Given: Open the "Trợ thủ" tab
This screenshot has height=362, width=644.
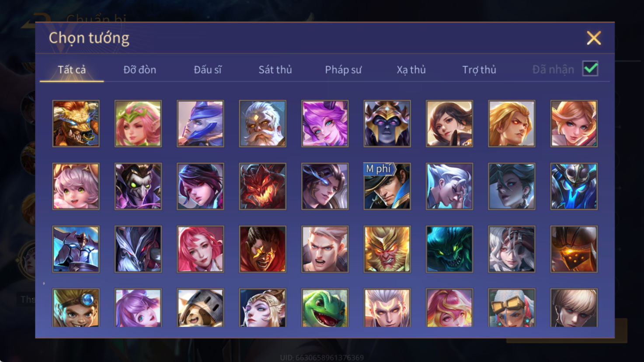Looking at the screenshot, I should (479, 69).
